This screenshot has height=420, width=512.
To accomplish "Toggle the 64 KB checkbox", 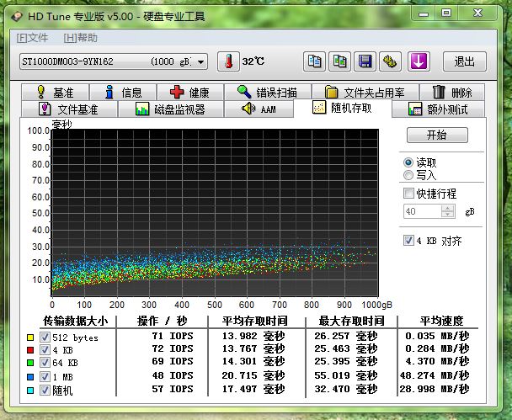I will [45, 362].
